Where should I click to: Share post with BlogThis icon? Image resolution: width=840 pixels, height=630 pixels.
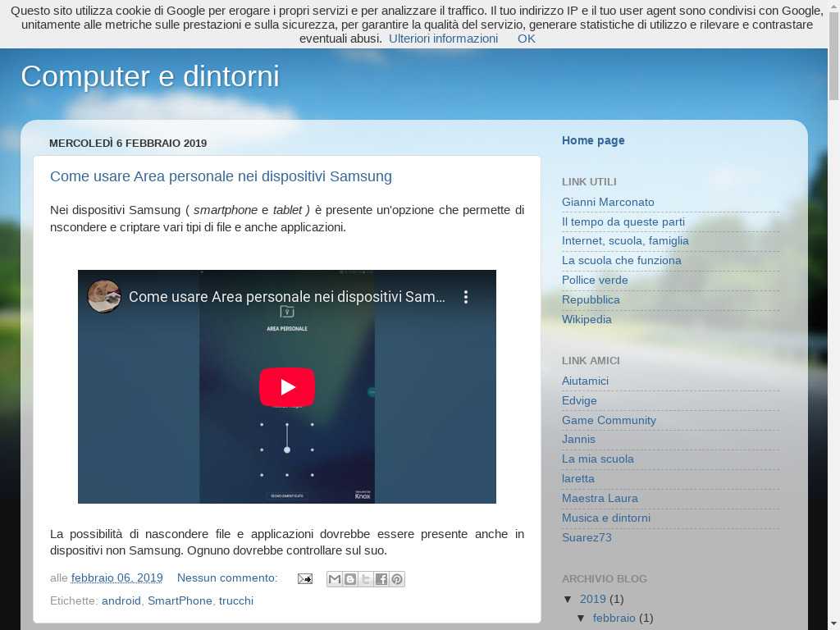coord(349,579)
